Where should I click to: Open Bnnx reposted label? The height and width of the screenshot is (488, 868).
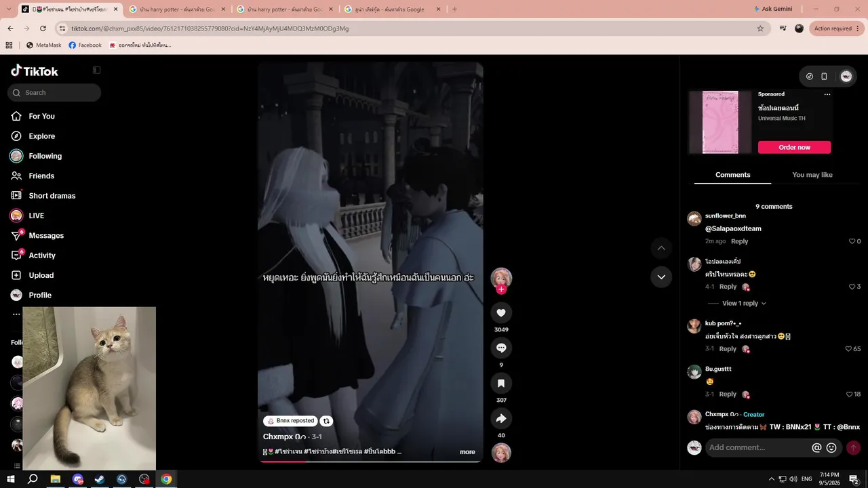[x=290, y=421]
